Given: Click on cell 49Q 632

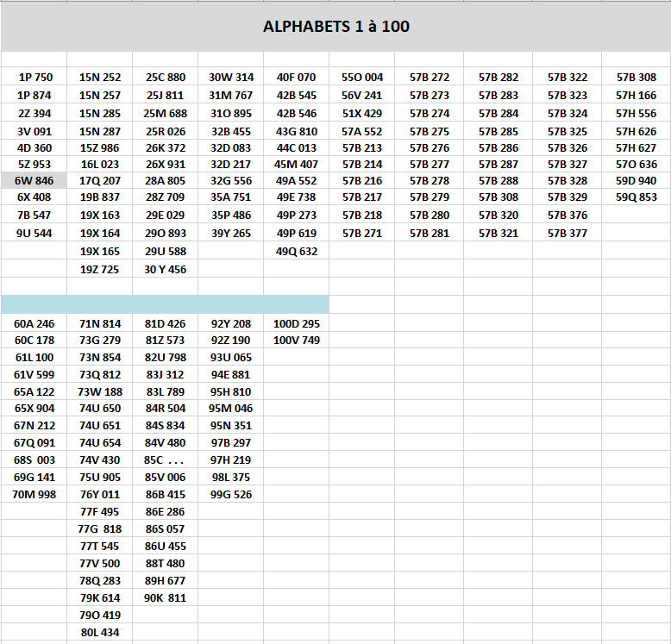Looking at the screenshot, I should [x=296, y=252].
